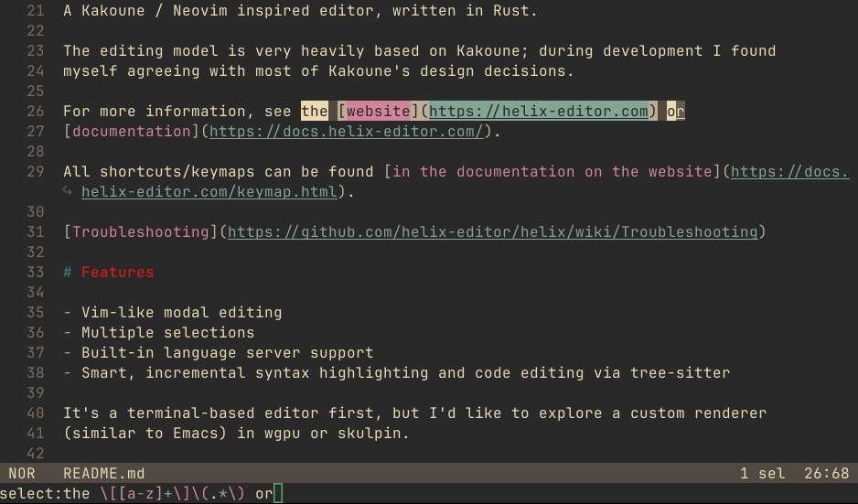Click the Features heading text

coord(118,273)
